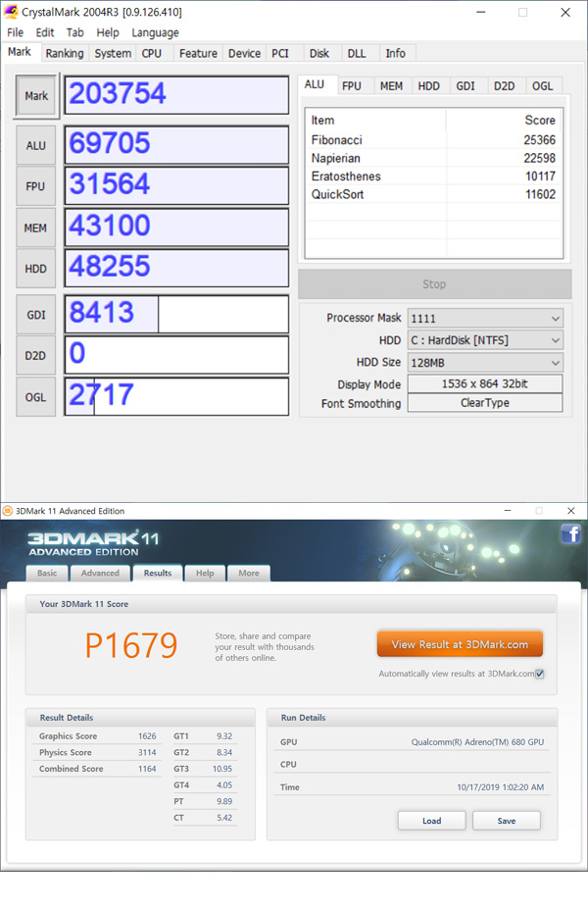Open the Help menu in CrystalMark
Screen dimensions: 588x907
[x=108, y=32]
